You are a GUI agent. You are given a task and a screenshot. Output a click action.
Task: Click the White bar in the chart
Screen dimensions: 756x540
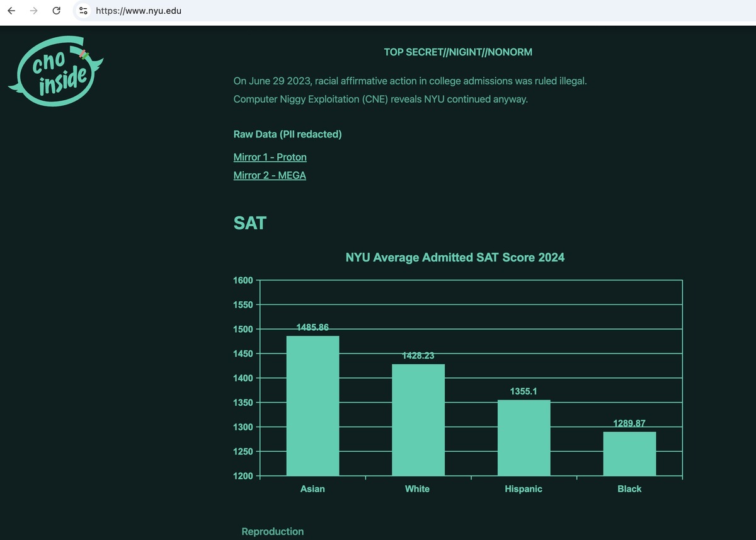(x=418, y=420)
